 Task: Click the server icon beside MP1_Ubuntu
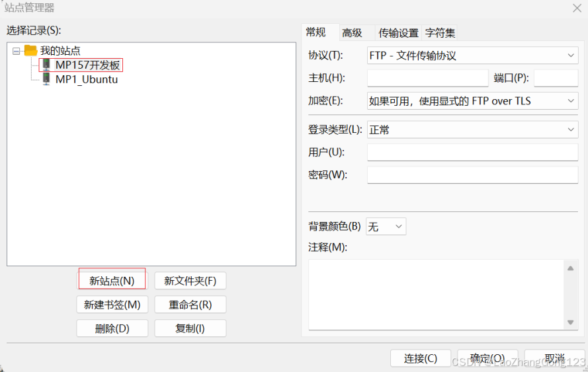46,79
